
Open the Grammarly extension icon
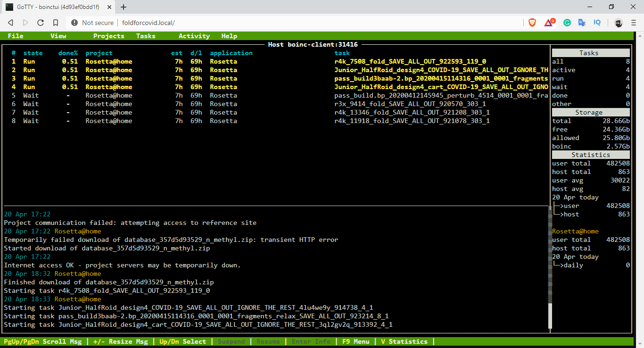coord(567,23)
